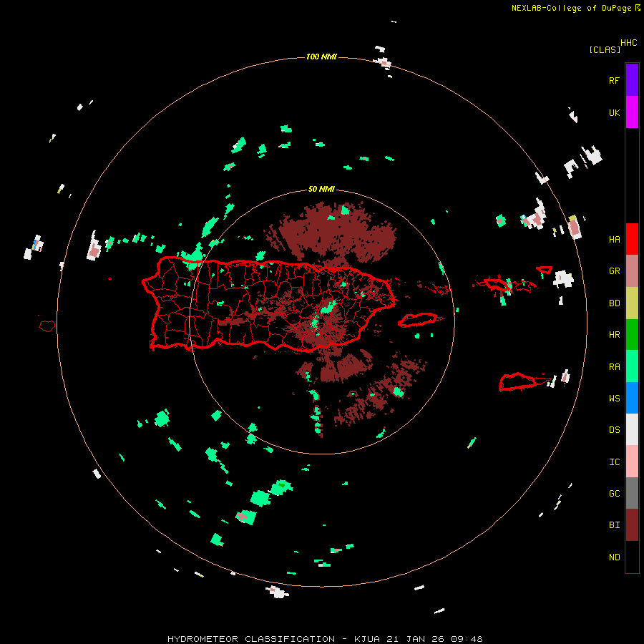Image resolution: width=644 pixels, height=644 pixels.
Task: Click the "RF" legend label
Action: (614, 80)
